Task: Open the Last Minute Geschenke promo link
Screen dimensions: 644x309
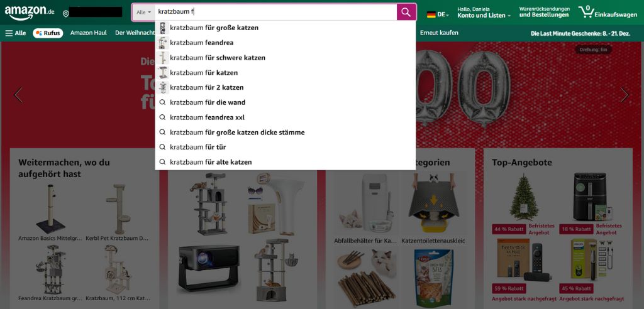Action: (580, 33)
